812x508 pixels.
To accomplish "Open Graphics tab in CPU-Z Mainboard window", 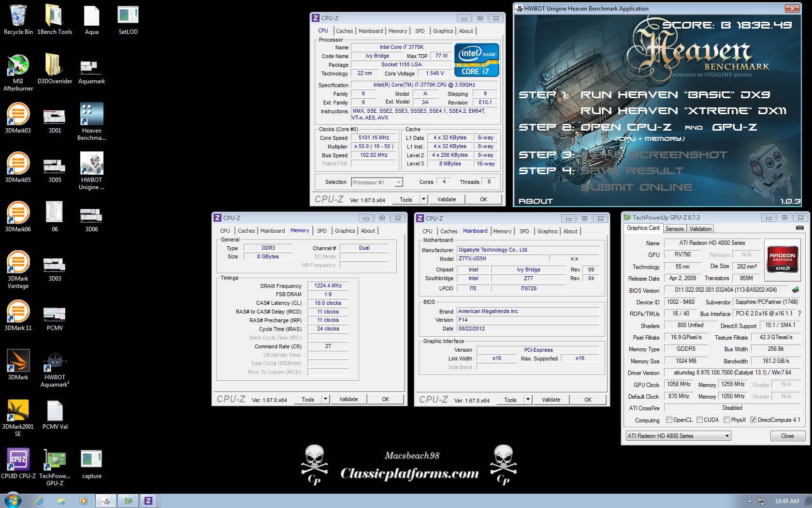I will coord(548,231).
